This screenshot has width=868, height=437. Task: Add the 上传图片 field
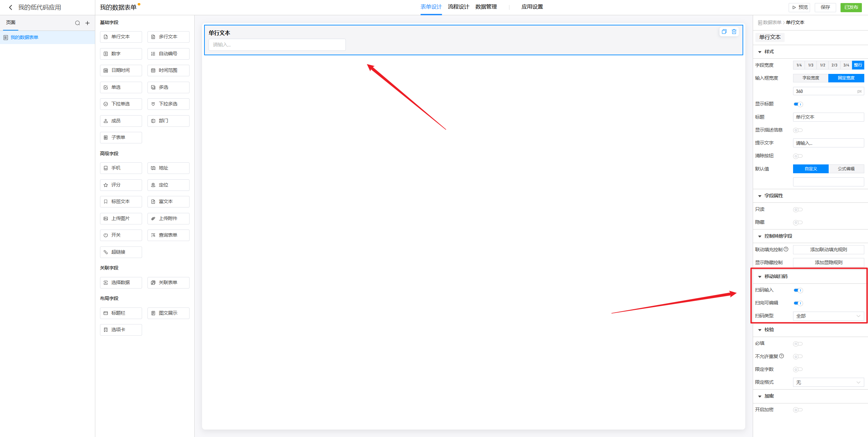tap(121, 218)
